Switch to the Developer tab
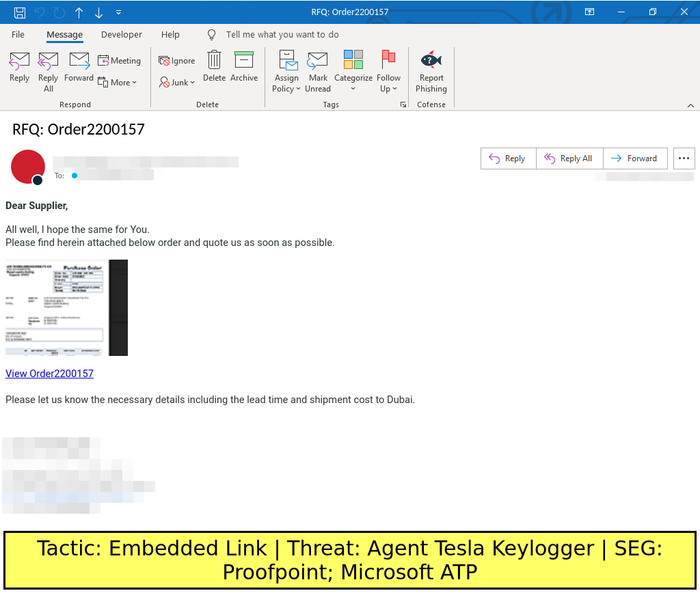Viewport: 700px width, 593px height. tap(122, 35)
